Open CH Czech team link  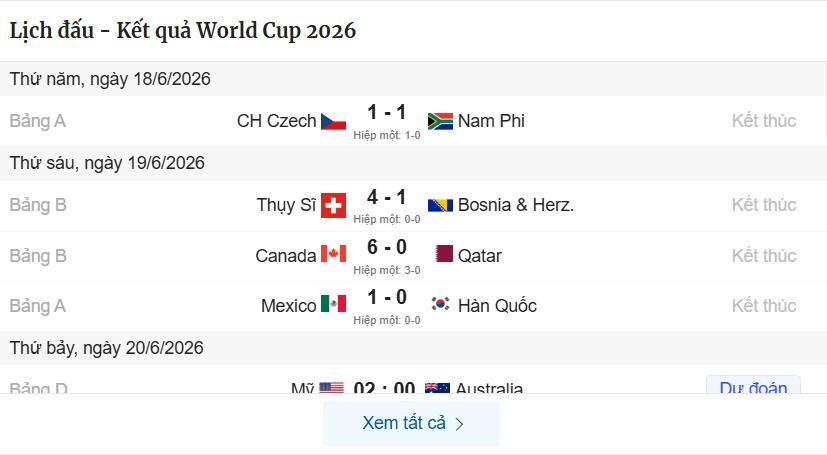click(276, 121)
